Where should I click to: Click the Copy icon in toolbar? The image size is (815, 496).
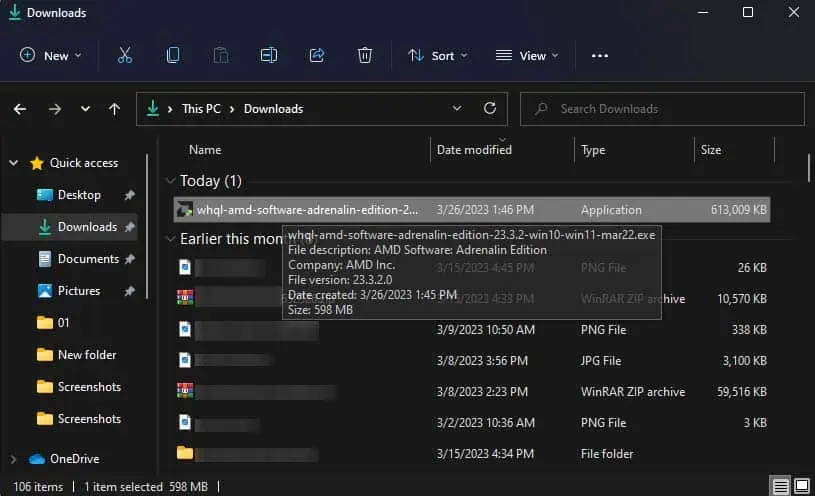coord(173,55)
